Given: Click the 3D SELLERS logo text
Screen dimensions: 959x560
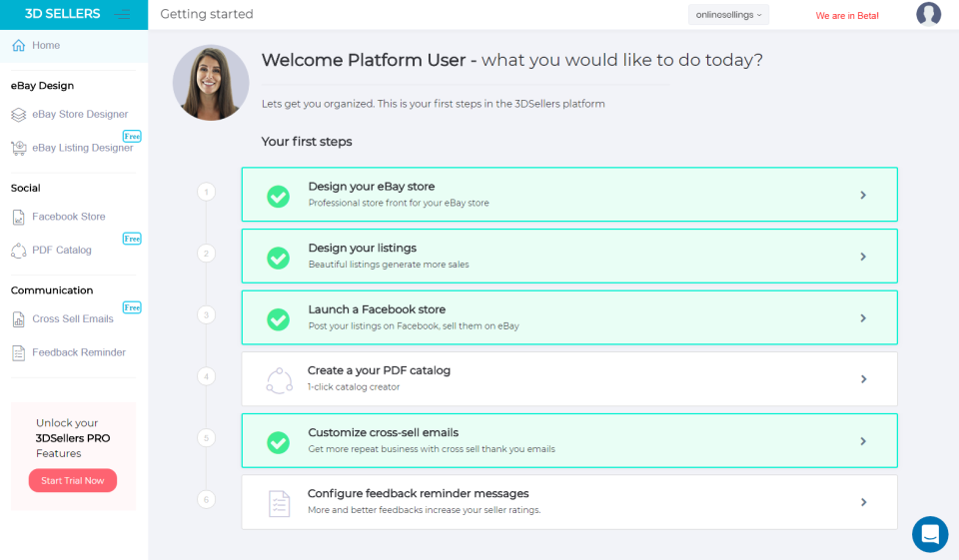Looking at the screenshot, I should (62, 14).
